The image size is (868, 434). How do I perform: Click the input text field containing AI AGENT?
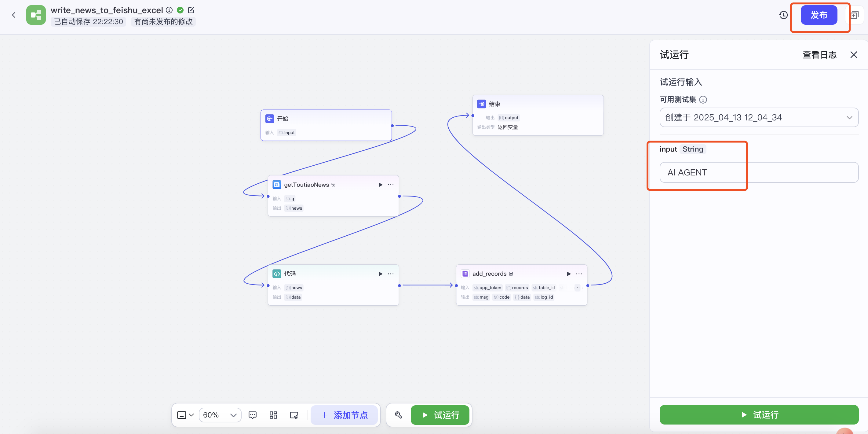tap(758, 172)
